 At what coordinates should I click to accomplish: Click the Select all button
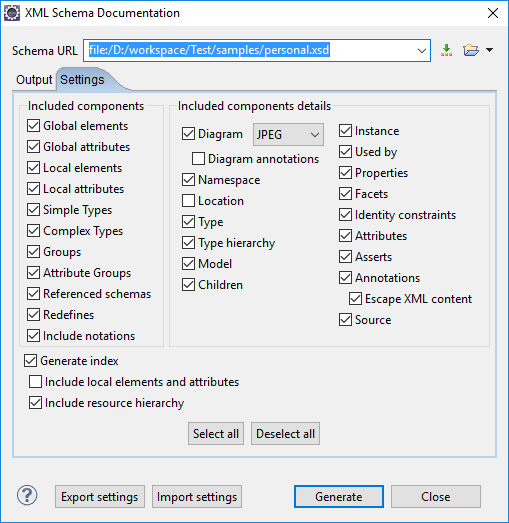click(216, 434)
